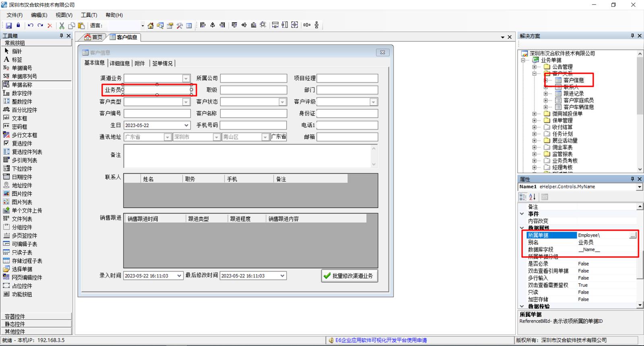Undo the last action via toolbar
This screenshot has height=346, width=644.
[x=31, y=25]
